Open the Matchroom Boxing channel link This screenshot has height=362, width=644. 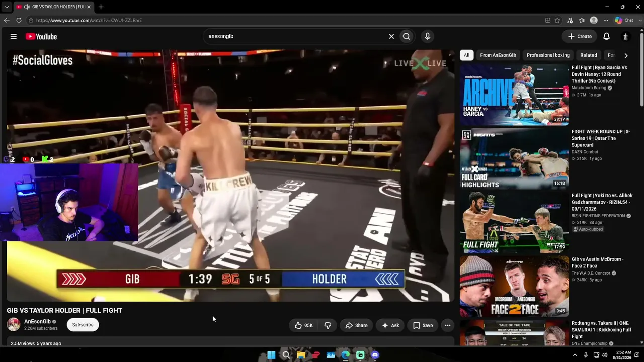coord(589,88)
